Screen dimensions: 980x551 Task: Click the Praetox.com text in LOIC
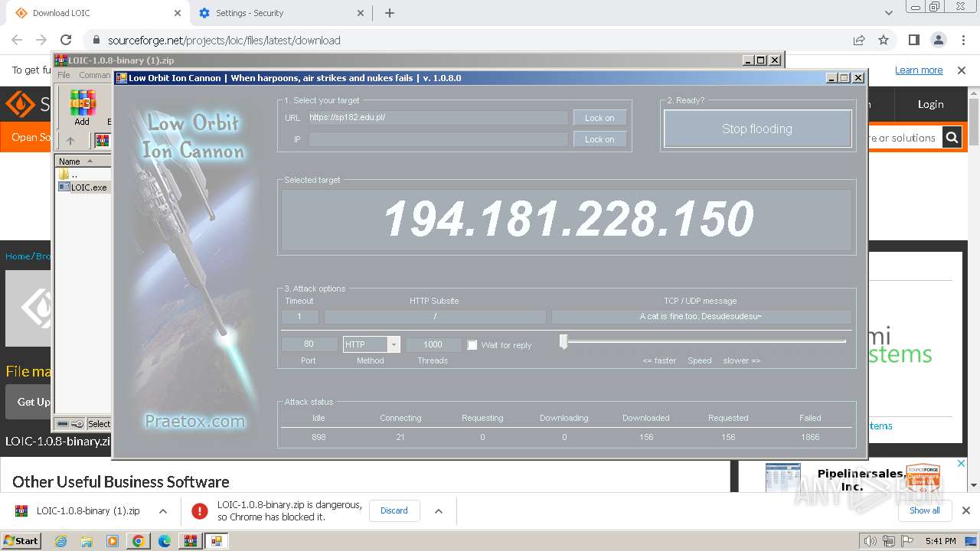tap(195, 421)
